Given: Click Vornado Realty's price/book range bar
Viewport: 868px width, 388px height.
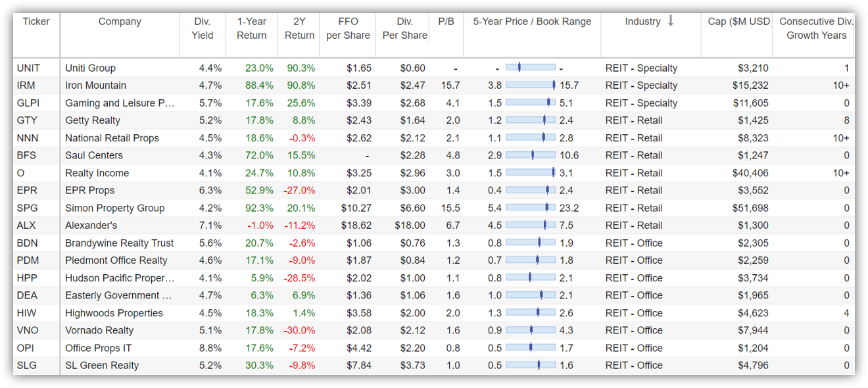Looking at the screenshot, I should coord(531,330).
